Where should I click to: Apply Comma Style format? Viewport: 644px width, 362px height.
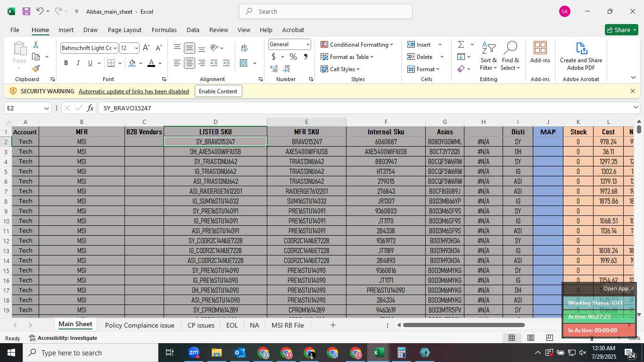point(305,57)
